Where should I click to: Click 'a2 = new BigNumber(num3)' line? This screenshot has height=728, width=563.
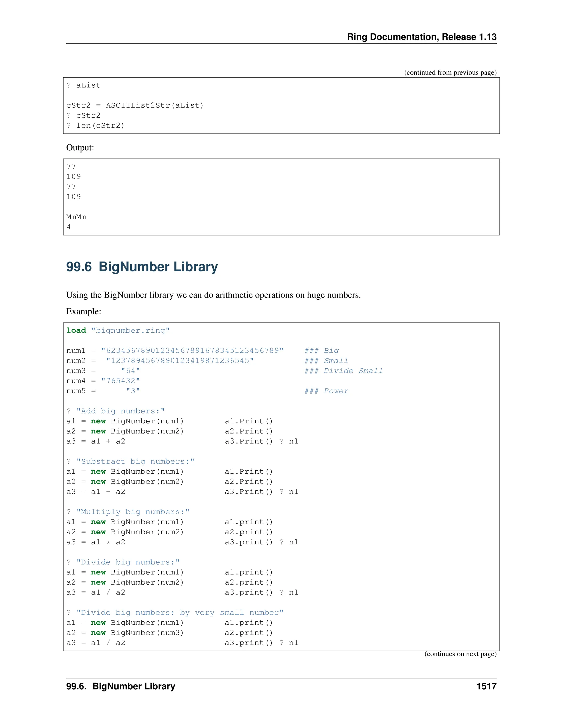point(125,633)
